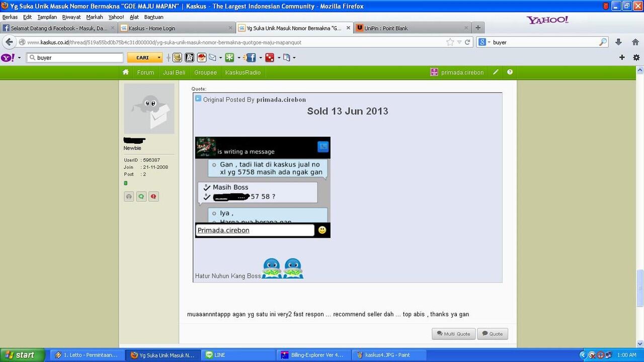The image size is (644, 362).
Task: Bookmark this page with the star icon
Action: coord(450,42)
